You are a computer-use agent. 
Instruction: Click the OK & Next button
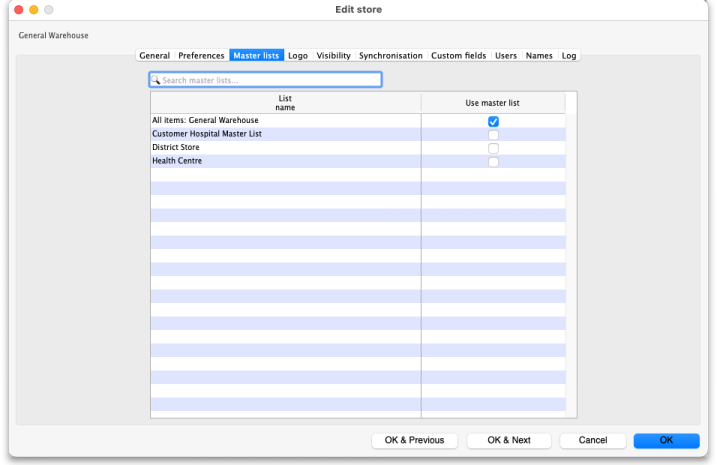click(509, 440)
